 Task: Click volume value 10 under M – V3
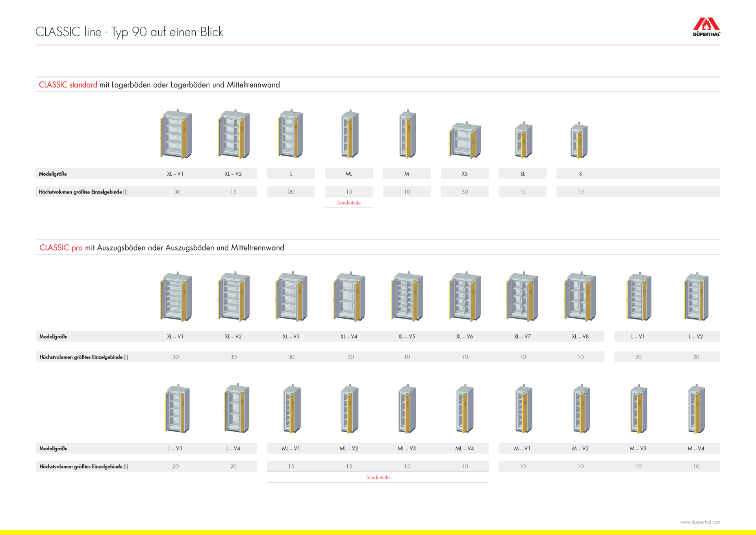[638, 466]
